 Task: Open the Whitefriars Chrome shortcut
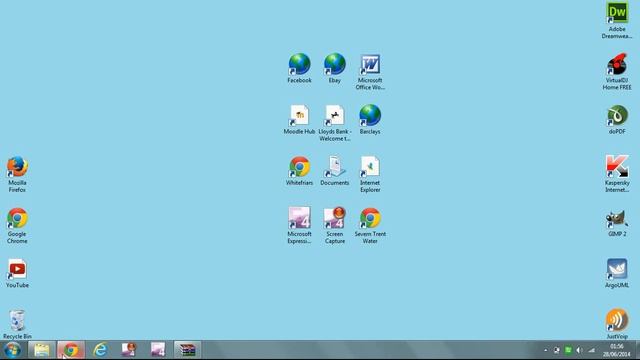pyautogui.click(x=299, y=171)
